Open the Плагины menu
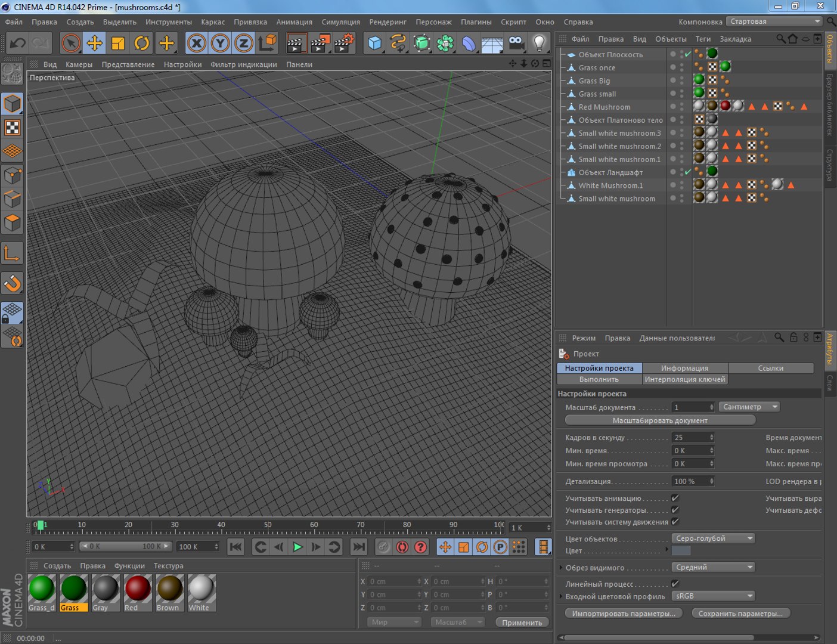837x644 pixels. pyautogui.click(x=476, y=22)
